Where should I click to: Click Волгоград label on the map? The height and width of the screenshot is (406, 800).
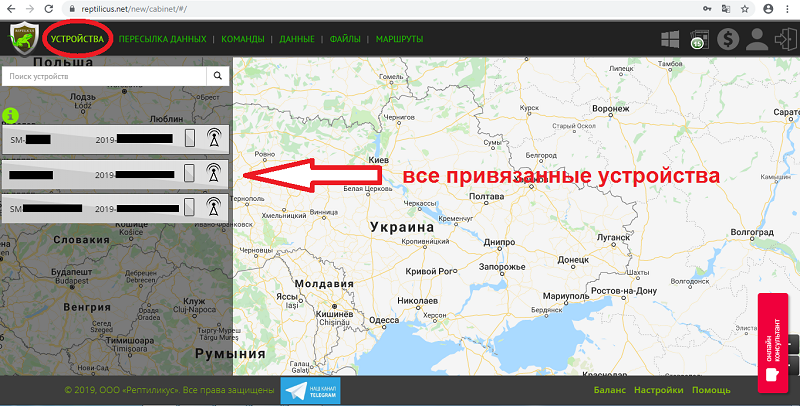pyautogui.click(x=752, y=232)
